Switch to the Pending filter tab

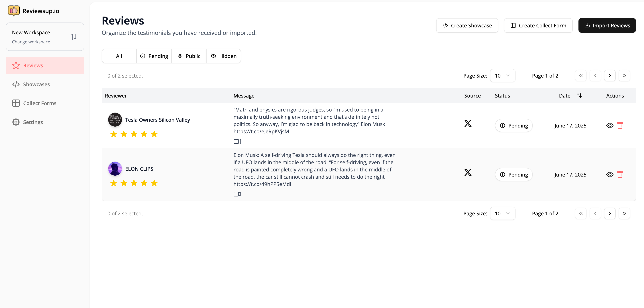pyautogui.click(x=154, y=56)
